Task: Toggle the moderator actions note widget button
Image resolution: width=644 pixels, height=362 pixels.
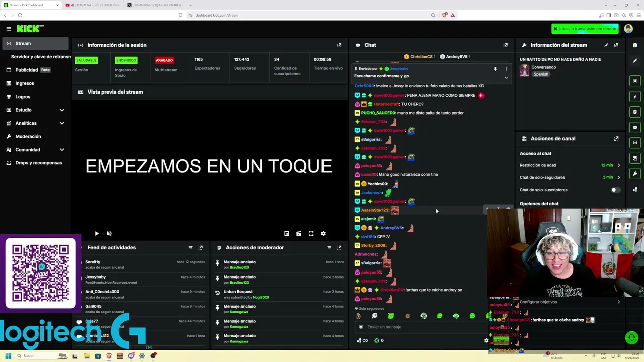Action: (x=635, y=112)
